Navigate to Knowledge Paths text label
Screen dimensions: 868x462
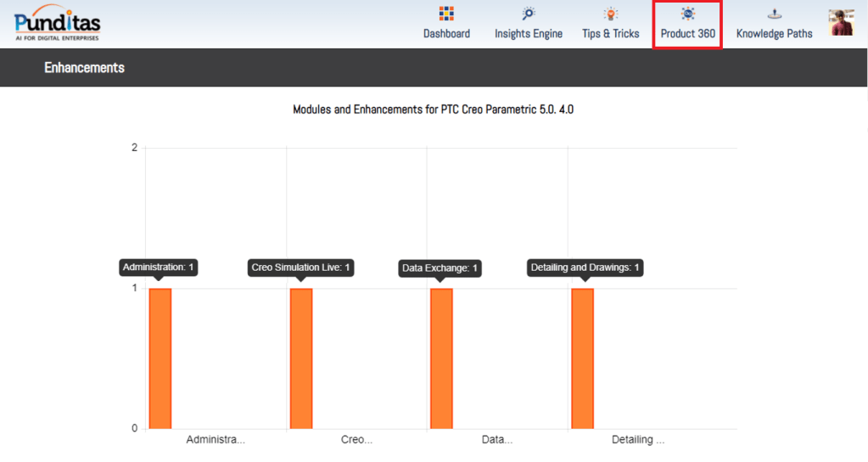coord(774,34)
